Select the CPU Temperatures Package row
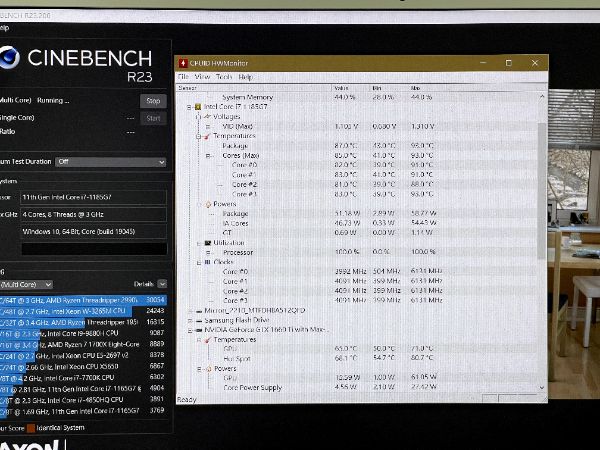 pyautogui.click(x=356, y=146)
